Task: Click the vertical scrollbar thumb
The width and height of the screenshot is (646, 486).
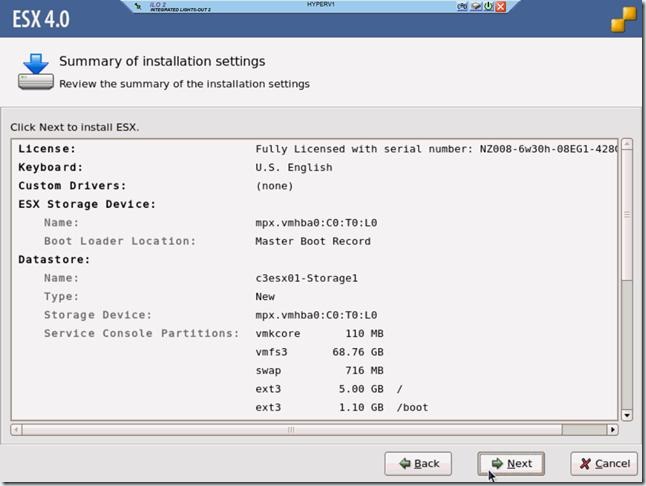Action: point(627,215)
